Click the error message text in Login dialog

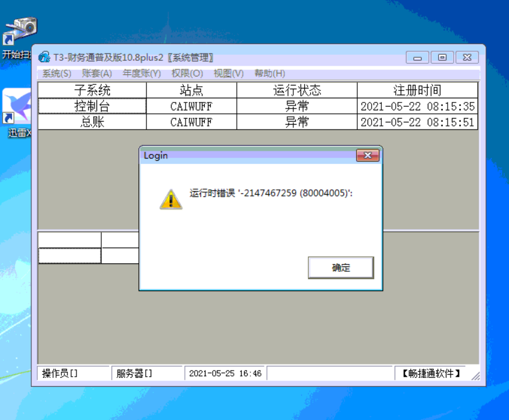[x=271, y=193]
